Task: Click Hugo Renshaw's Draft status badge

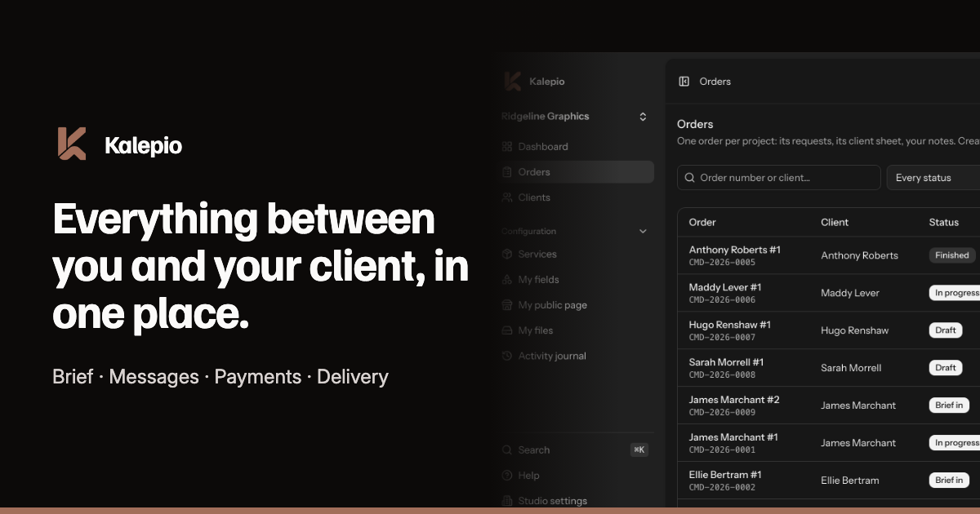Action: click(x=946, y=330)
